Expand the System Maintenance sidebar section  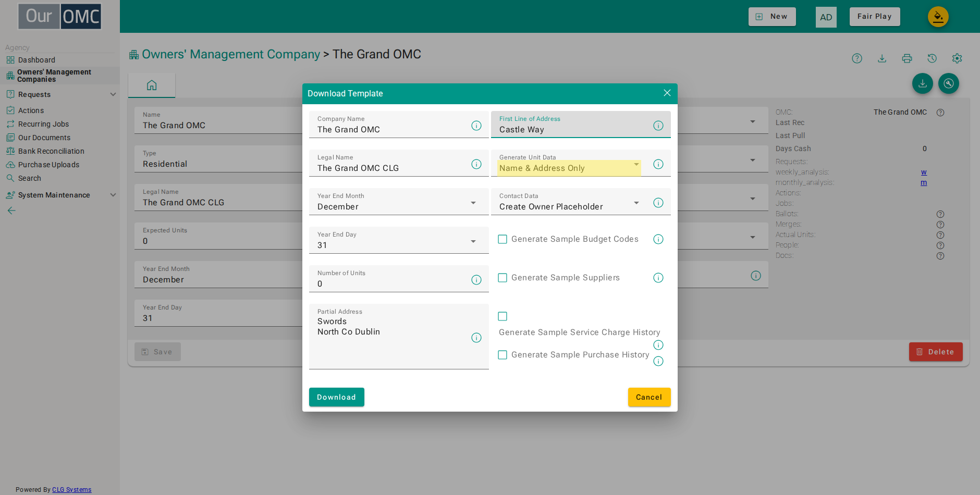pyautogui.click(x=60, y=195)
